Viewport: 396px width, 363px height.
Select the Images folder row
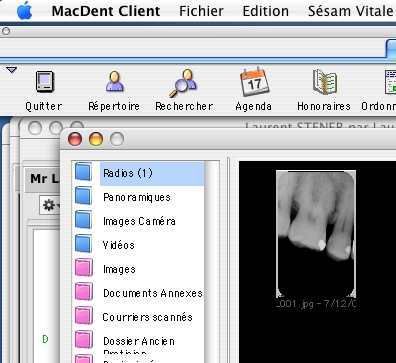(139, 269)
